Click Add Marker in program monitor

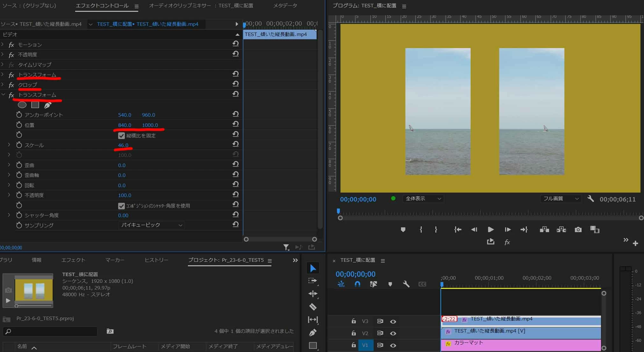403,230
